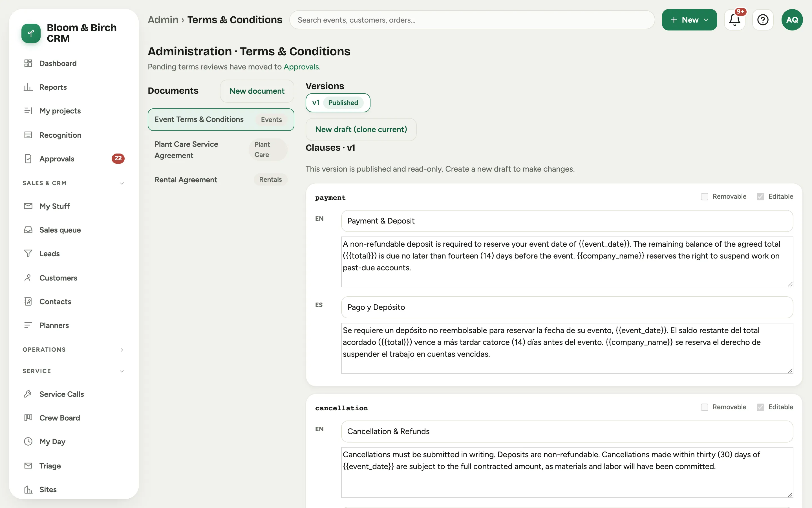This screenshot has width=812, height=508.
Task: Toggle Editable checkbox on payment clause
Action: click(760, 196)
